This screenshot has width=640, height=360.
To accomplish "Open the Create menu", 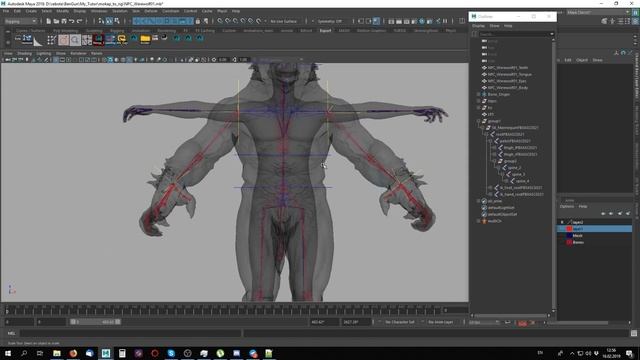I will [31, 11].
